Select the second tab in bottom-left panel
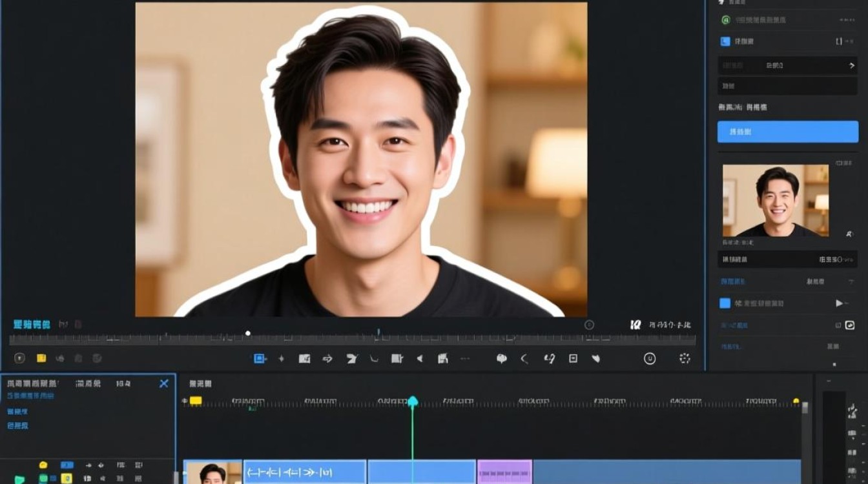 tap(88, 383)
